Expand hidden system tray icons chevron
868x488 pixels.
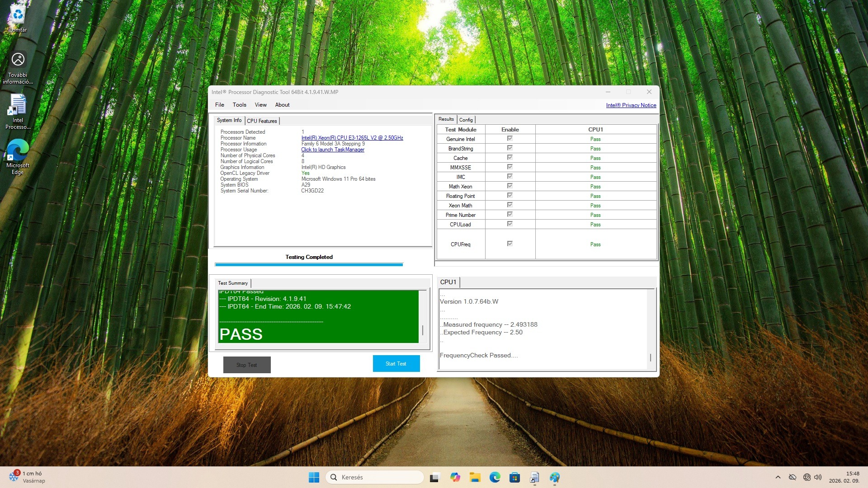click(x=778, y=477)
